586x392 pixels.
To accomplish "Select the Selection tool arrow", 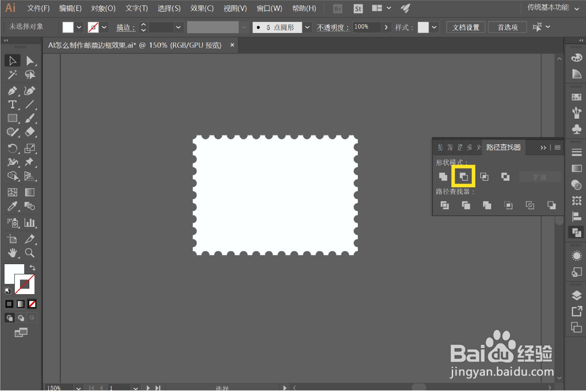I will 12,60.
